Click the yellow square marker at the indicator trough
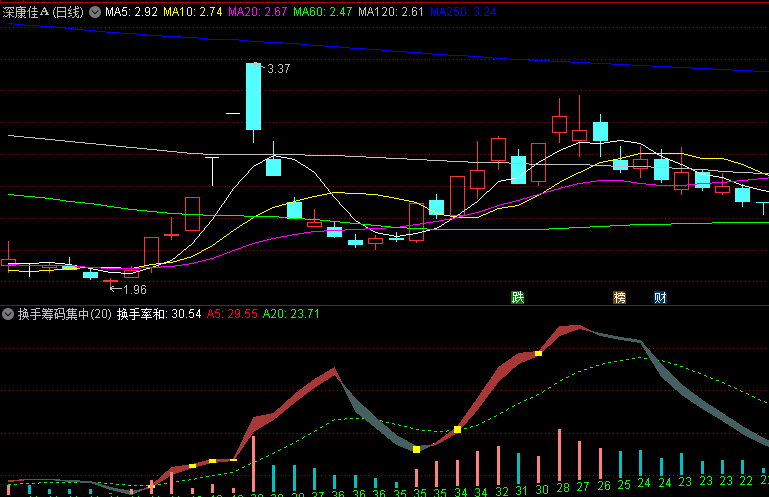Viewport: 769px width, 497px height. (416, 449)
